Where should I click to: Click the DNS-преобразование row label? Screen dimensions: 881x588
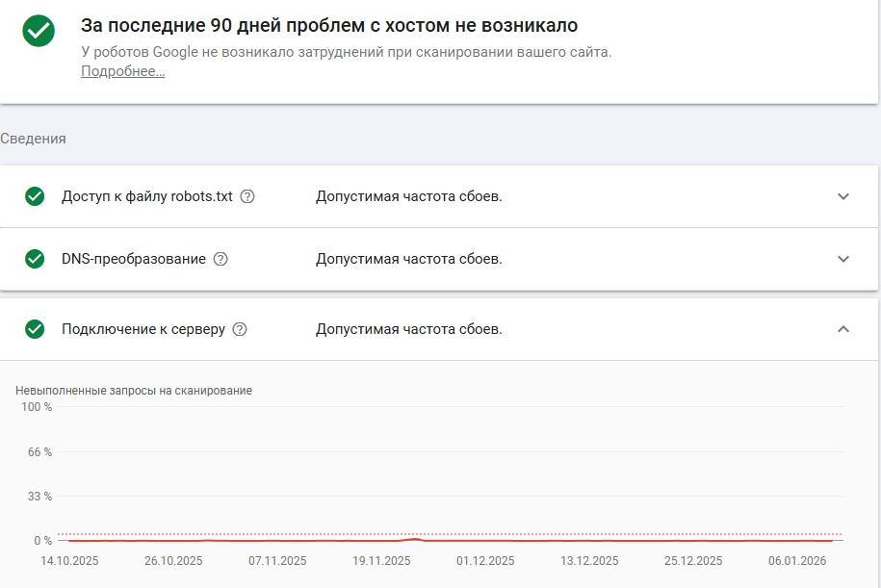[134, 259]
